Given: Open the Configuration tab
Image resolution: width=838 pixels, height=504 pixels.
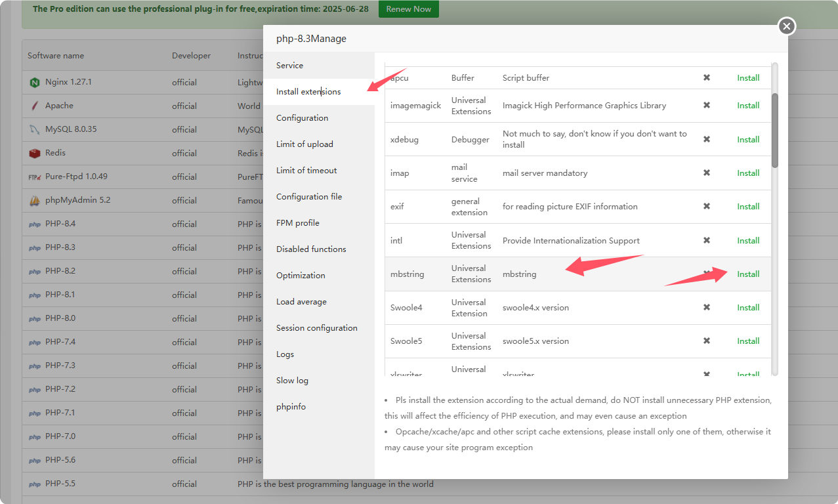Looking at the screenshot, I should coord(302,118).
